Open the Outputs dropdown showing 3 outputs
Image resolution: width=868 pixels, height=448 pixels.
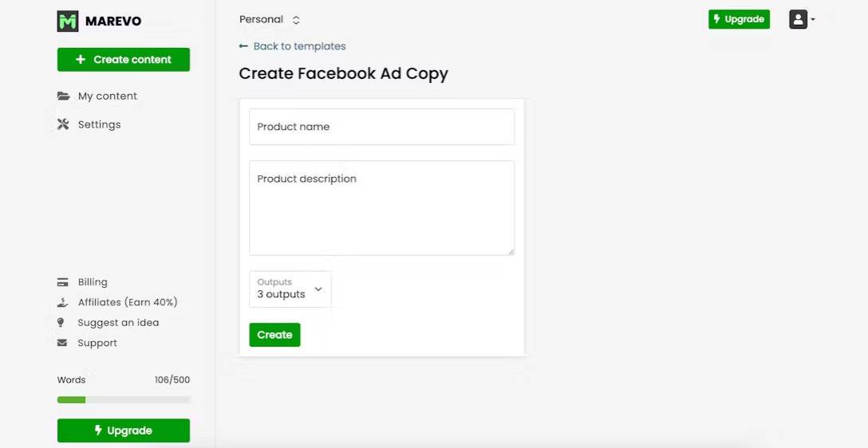click(290, 289)
